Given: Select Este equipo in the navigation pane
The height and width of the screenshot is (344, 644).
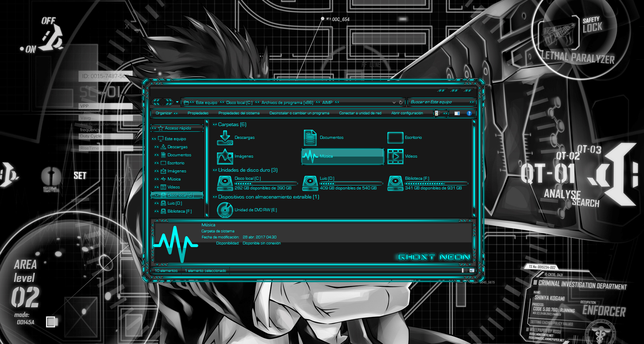Looking at the screenshot, I should tap(175, 139).
